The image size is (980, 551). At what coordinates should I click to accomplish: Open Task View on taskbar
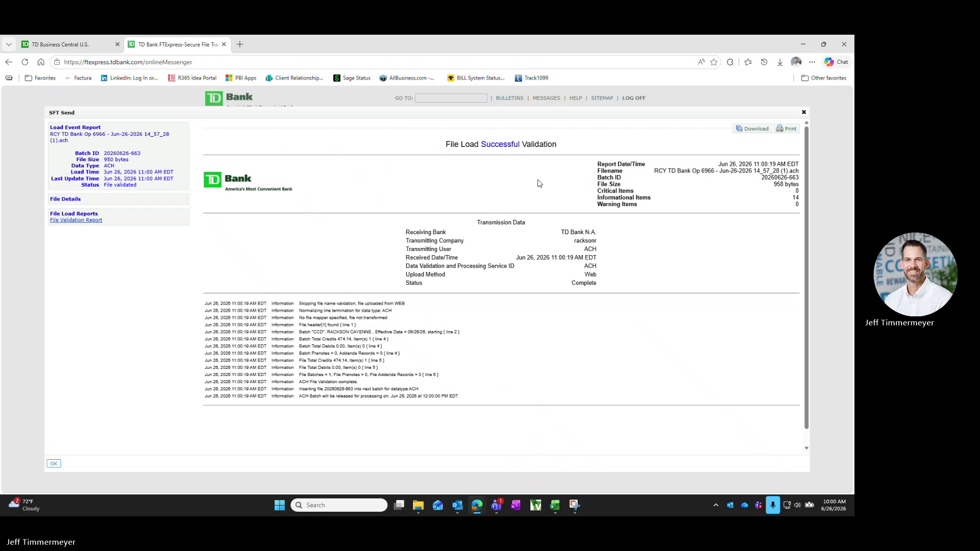(399, 505)
